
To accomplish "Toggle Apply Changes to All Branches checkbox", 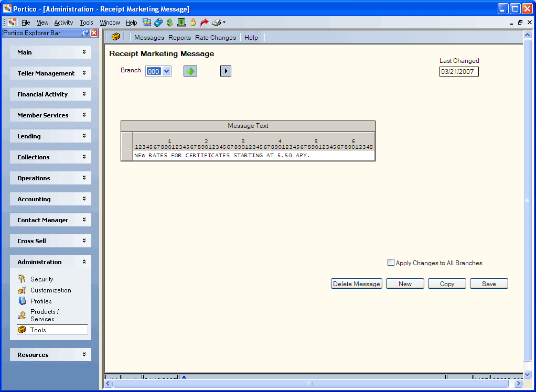I will tap(391, 263).
